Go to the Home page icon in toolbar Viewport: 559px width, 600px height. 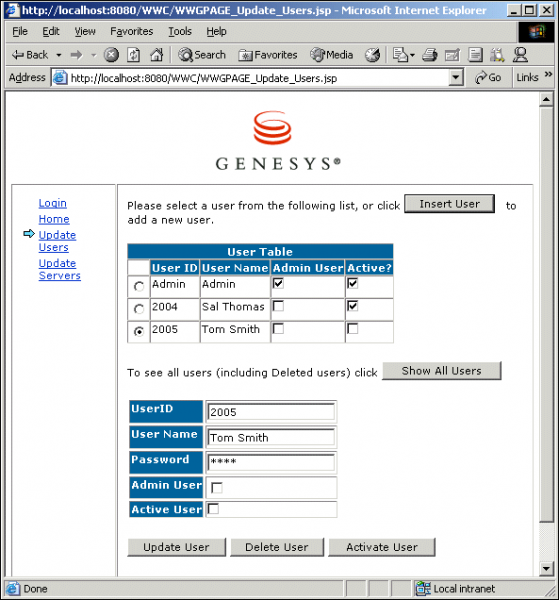click(x=156, y=55)
